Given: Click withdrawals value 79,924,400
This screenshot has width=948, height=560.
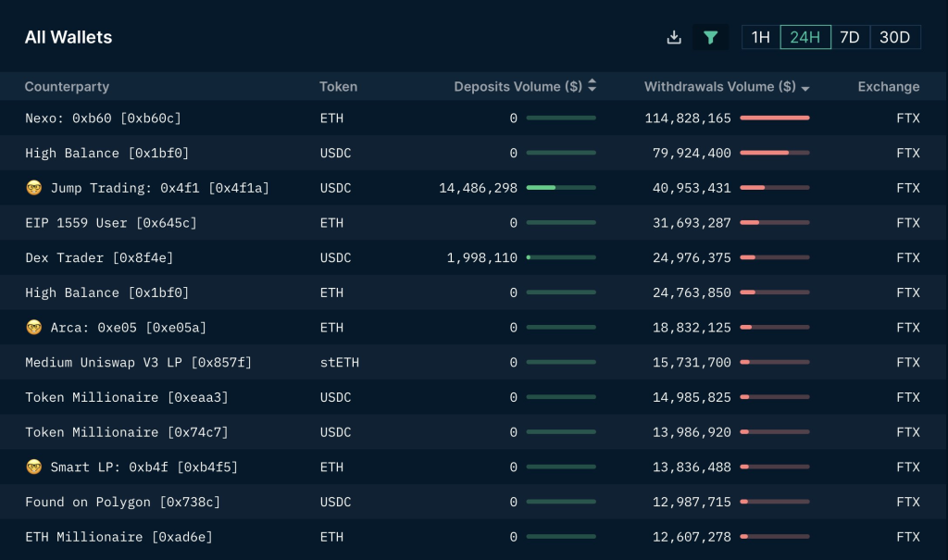Looking at the screenshot, I should tap(692, 153).
